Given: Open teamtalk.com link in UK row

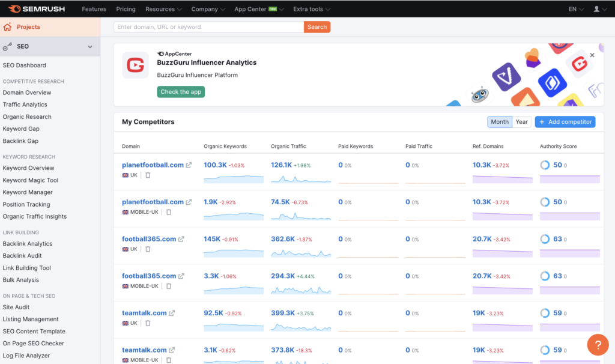Looking at the screenshot, I should 144,312.
